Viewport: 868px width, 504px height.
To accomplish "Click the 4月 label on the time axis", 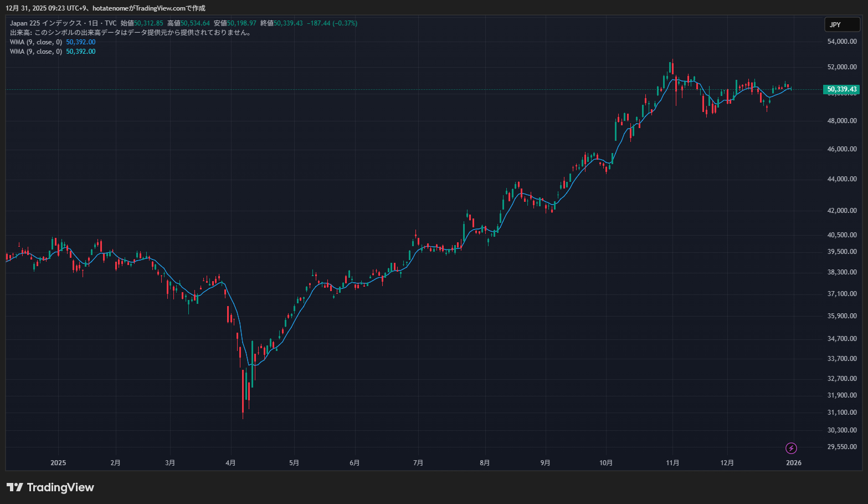I will click(230, 462).
